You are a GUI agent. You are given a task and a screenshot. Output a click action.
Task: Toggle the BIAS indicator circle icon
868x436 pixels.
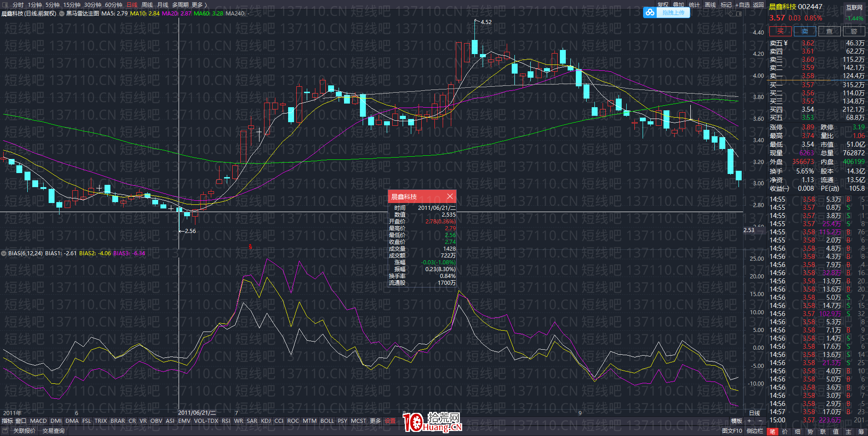pos(4,253)
